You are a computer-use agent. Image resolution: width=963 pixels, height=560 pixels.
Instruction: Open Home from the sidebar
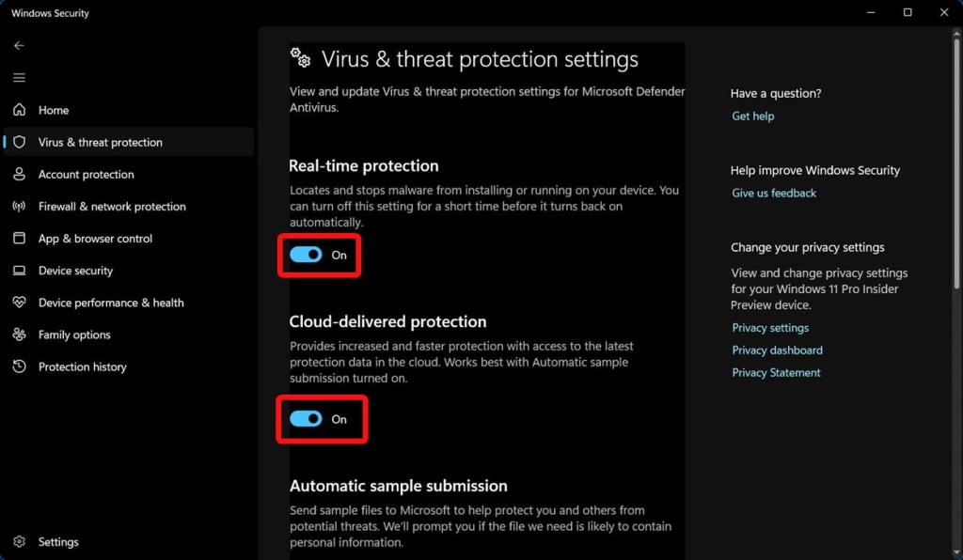coord(55,110)
